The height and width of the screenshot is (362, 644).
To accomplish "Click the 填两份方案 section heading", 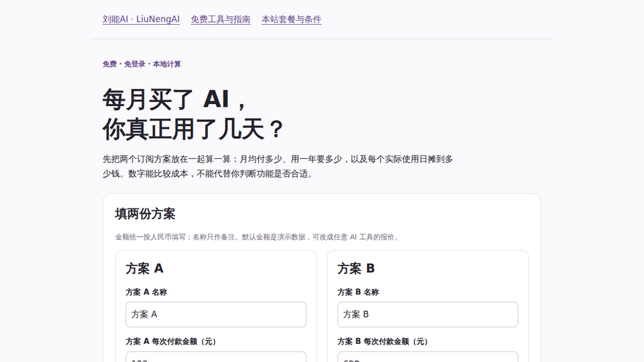I will [x=145, y=214].
